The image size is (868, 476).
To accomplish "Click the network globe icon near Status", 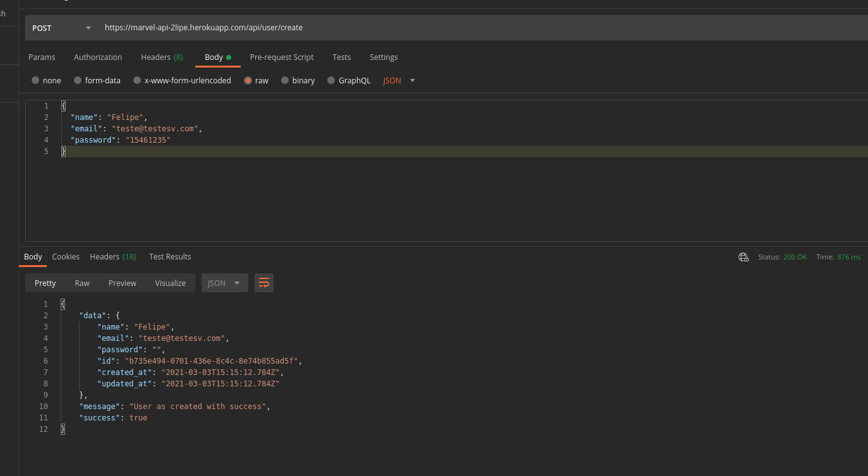I will point(744,257).
